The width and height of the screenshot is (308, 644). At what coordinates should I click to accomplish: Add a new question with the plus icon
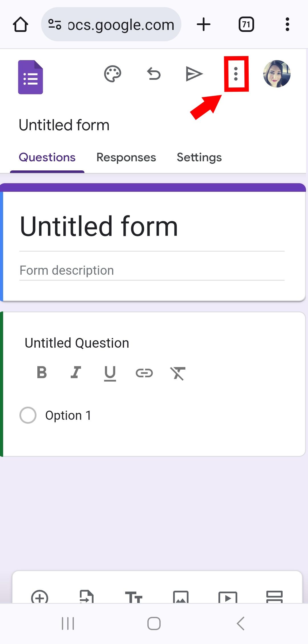point(39,598)
